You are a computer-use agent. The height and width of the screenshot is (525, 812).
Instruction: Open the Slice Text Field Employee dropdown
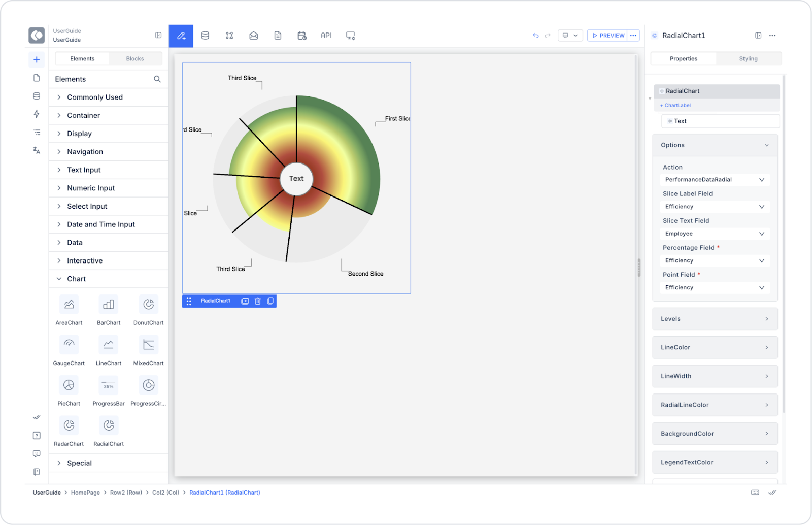coord(715,234)
